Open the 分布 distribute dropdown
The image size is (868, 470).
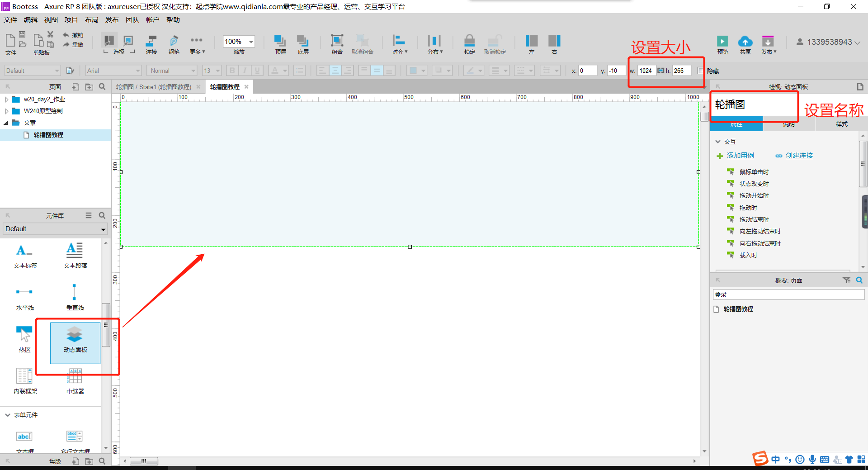[435, 44]
